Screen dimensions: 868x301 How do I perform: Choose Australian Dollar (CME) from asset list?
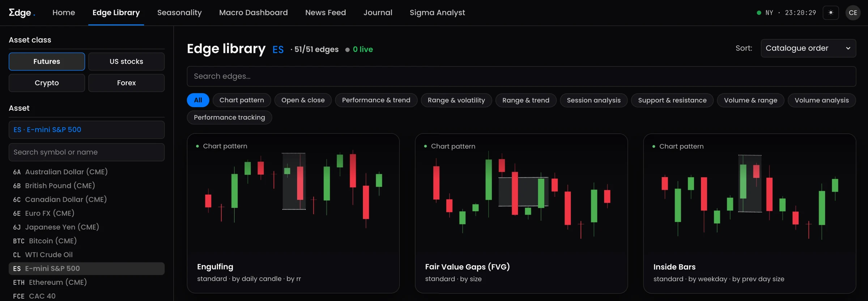pyautogui.click(x=86, y=172)
